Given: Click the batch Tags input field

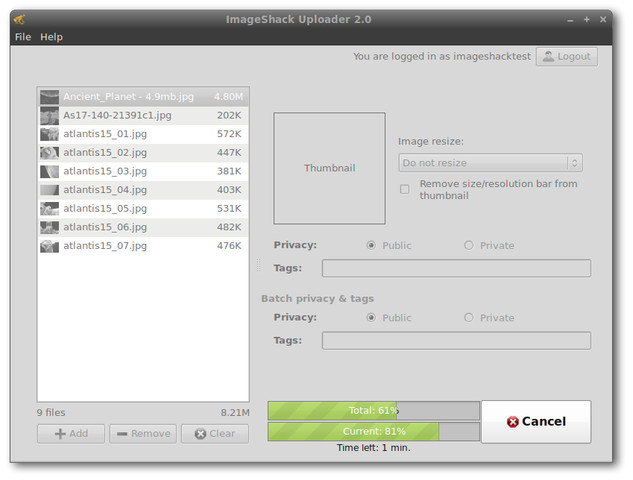Looking at the screenshot, I should [456, 341].
